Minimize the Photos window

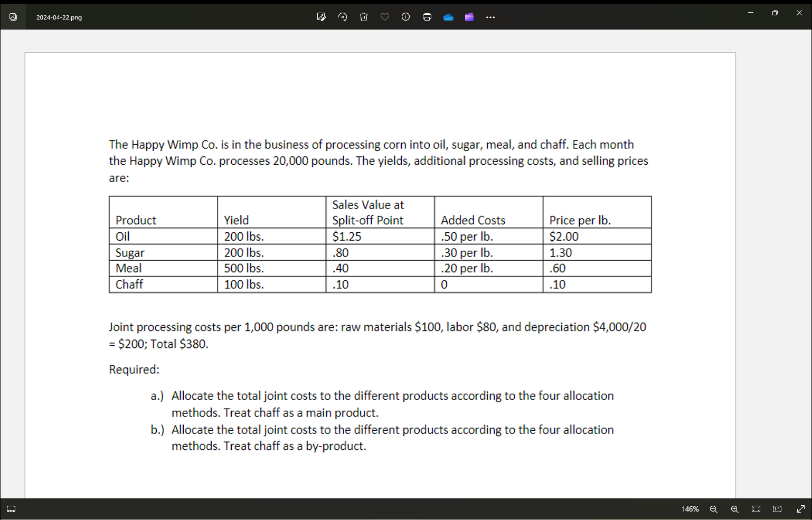pyautogui.click(x=750, y=13)
